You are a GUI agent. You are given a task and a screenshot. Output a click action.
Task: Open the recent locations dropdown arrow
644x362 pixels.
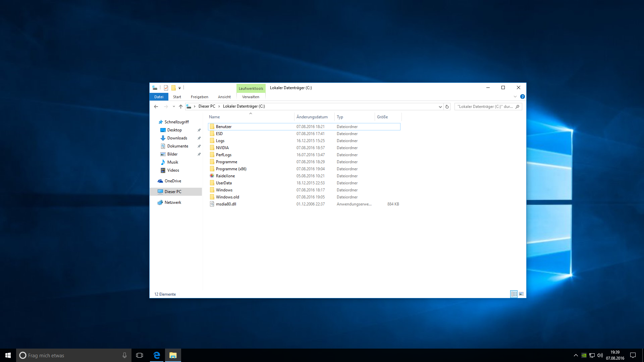[174, 107]
